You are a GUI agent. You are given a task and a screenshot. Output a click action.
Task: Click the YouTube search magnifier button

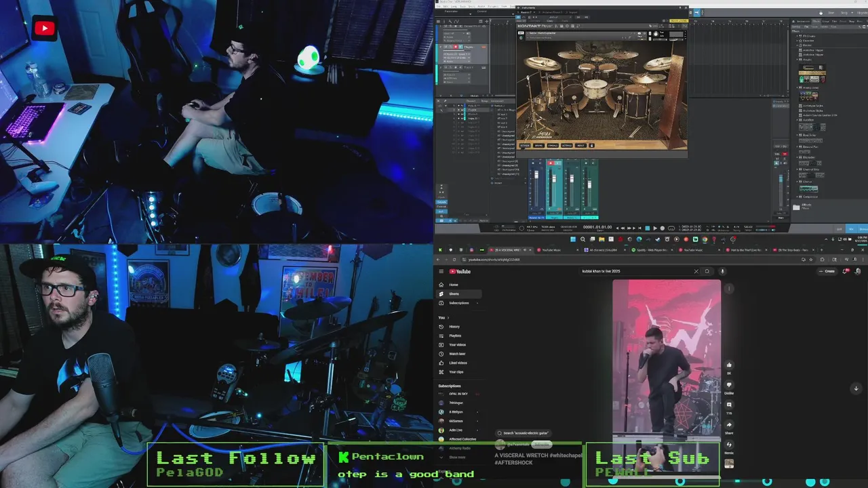pyautogui.click(x=707, y=271)
